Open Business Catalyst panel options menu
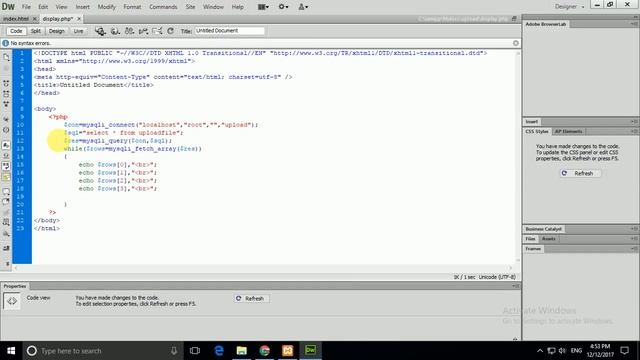Viewport: 640px width, 360px height. click(x=634, y=229)
